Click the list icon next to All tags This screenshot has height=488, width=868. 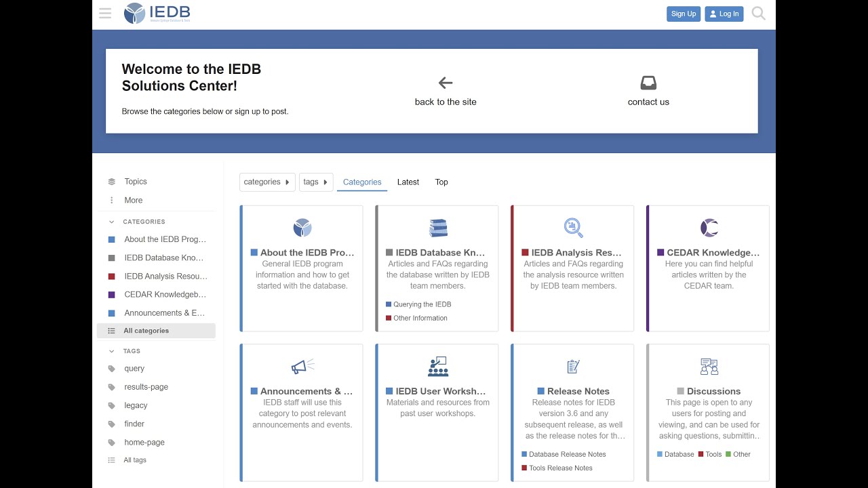[112, 460]
